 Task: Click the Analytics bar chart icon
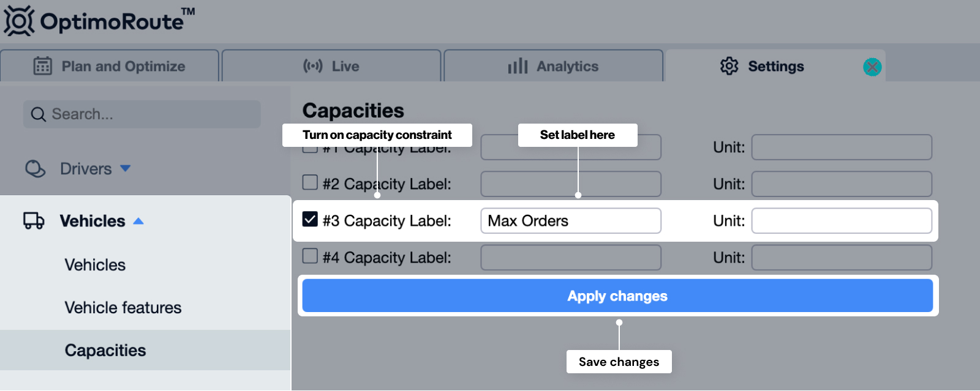point(518,66)
